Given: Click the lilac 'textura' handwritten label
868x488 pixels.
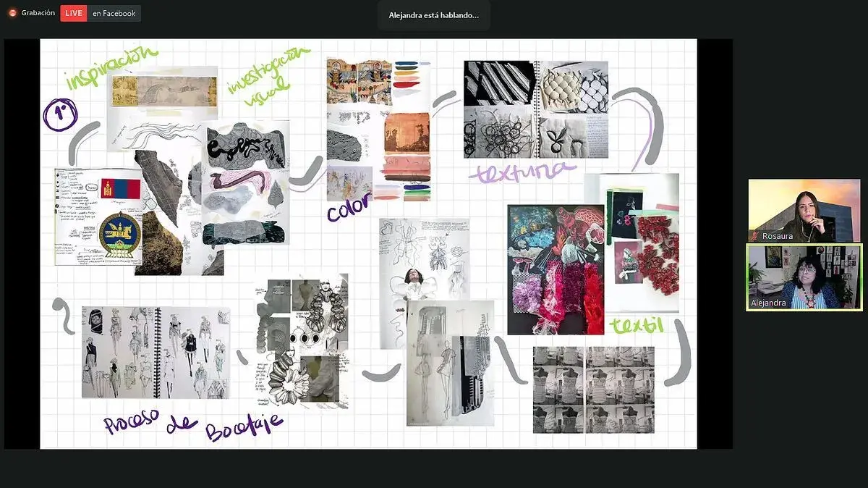Looking at the screenshot, I should coord(521,172).
